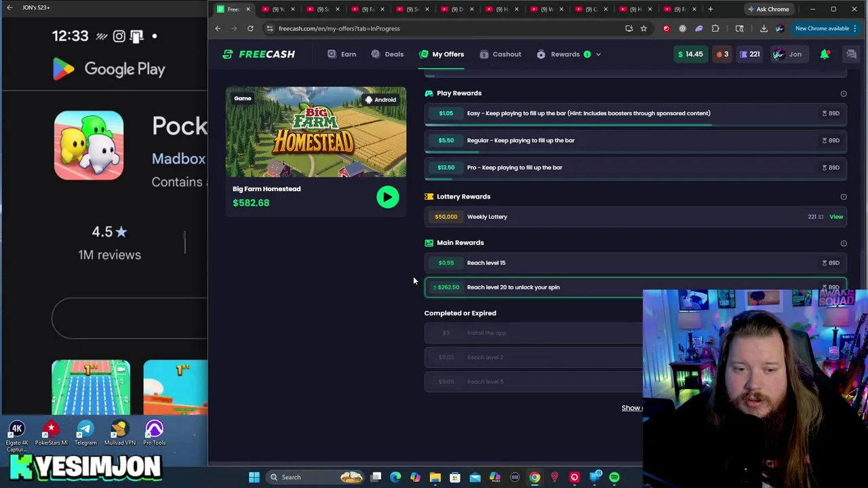868x488 pixels.
Task: Play the Big Farm Homestead game
Action: [x=388, y=197]
